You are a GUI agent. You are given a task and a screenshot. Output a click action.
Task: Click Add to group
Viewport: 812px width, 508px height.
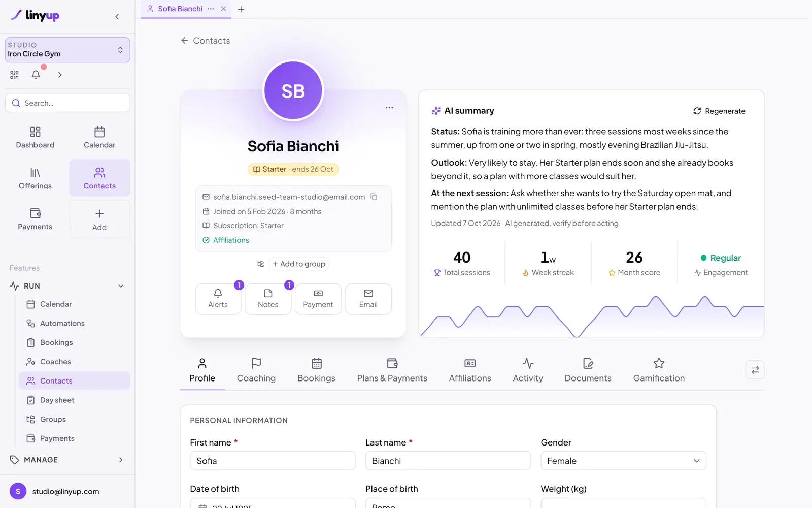(x=298, y=264)
